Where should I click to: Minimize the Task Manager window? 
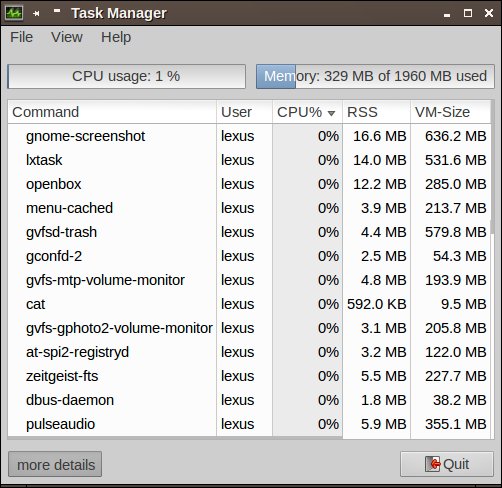pos(447,14)
